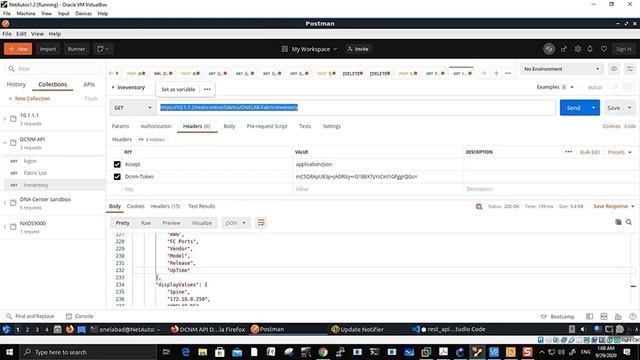Toggle the sidebar layout icon in the status bar
The width and height of the screenshot is (640, 360).
(589, 316)
